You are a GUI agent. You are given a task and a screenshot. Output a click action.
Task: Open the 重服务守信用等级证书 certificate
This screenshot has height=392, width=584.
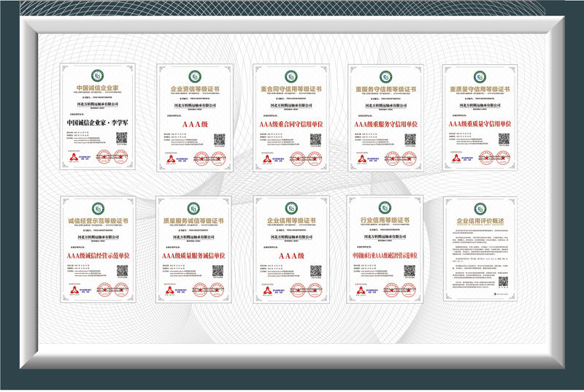384,117
